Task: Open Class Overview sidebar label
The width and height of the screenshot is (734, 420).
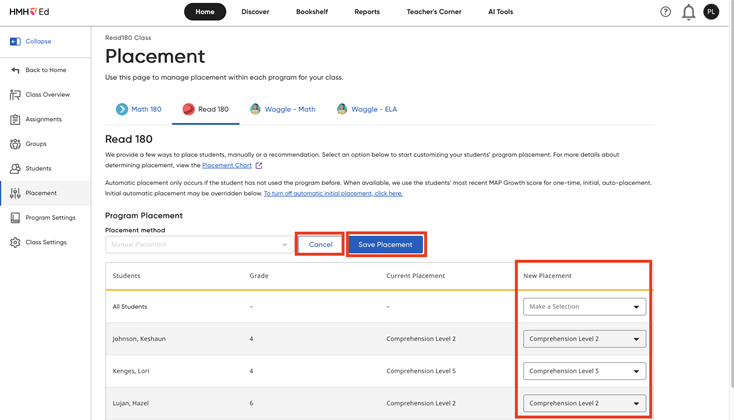Action: (48, 95)
